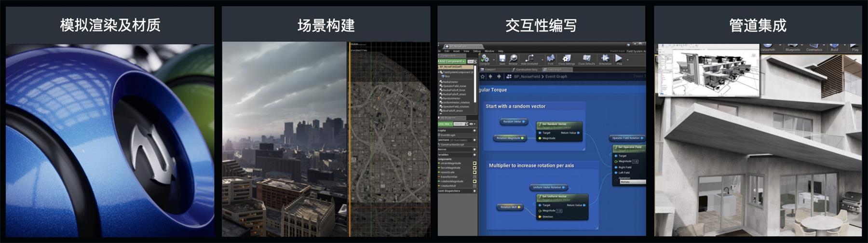
Task: Open the eye view options dropdown in My Blueprint
Action: pyautogui.click(x=472, y=124)
